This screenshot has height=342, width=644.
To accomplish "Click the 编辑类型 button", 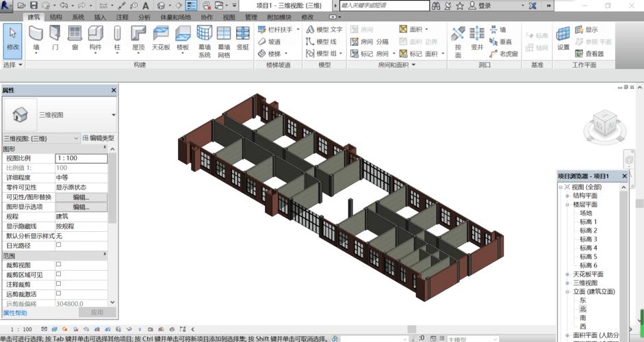I will (99, 138).
